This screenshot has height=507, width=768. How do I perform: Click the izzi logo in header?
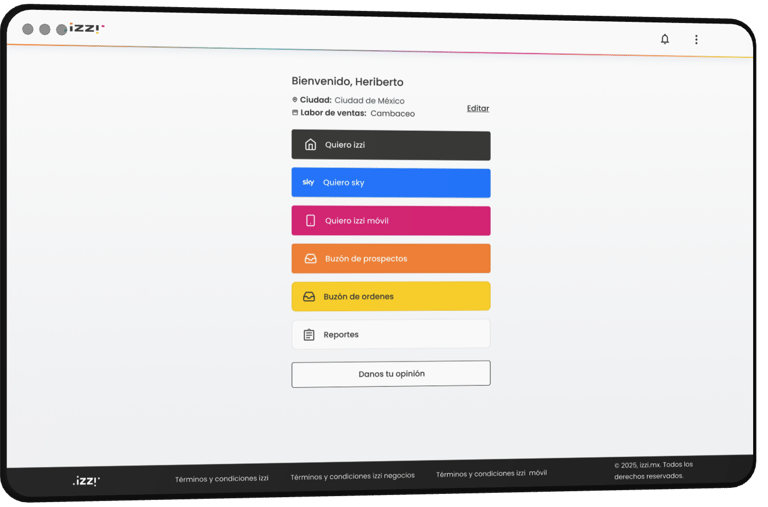coord(87,28)
